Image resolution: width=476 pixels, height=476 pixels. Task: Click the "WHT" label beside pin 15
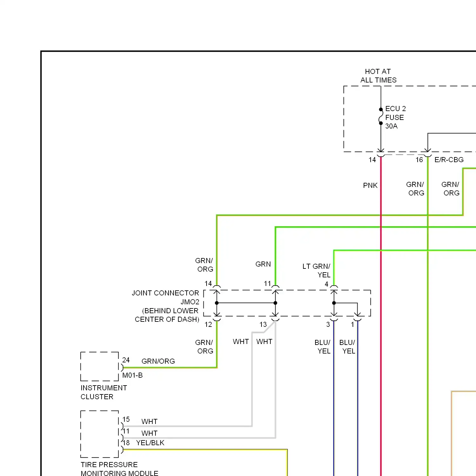click(x=149, y=421)
